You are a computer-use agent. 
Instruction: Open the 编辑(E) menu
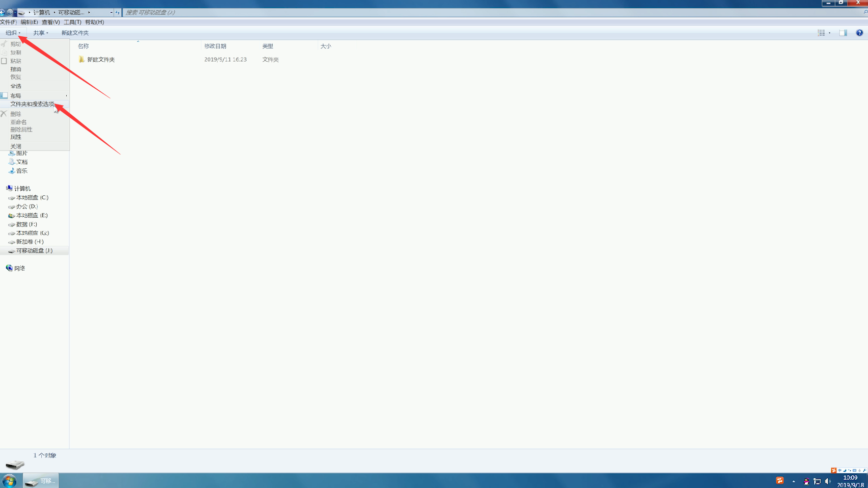[x=29, y=22]
